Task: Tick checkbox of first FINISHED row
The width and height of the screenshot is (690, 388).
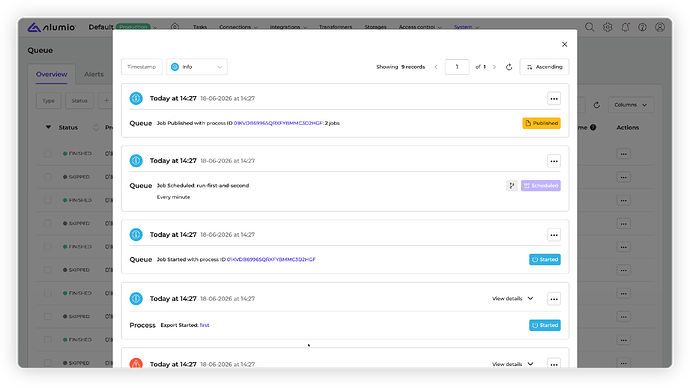Action: 48,154
